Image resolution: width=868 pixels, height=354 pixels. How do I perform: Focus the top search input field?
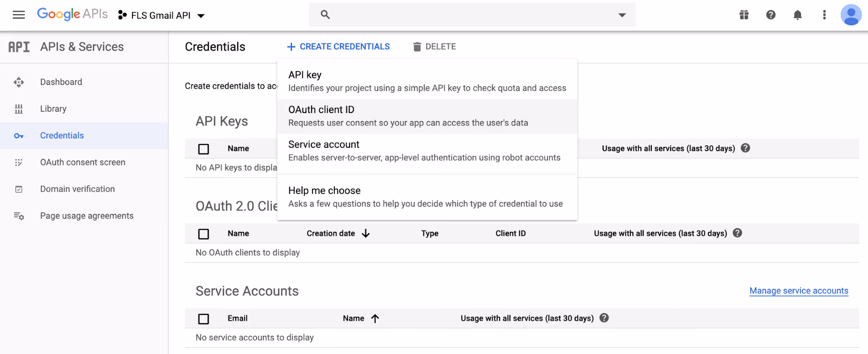click(x=472, y=15)
